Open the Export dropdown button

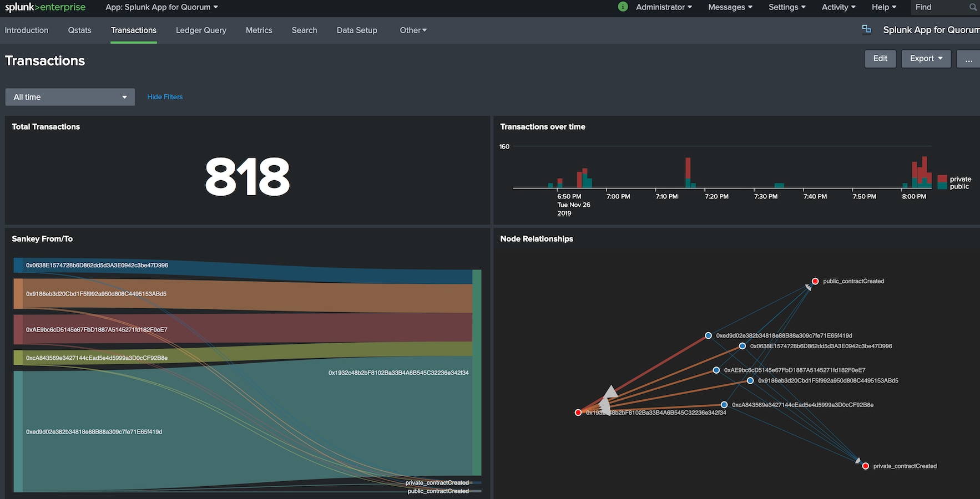click(926, 59)
